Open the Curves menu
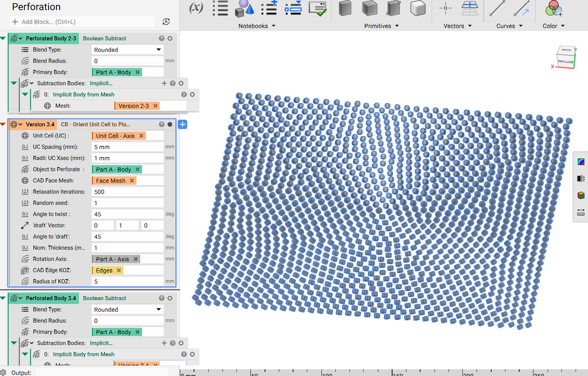 510,26
